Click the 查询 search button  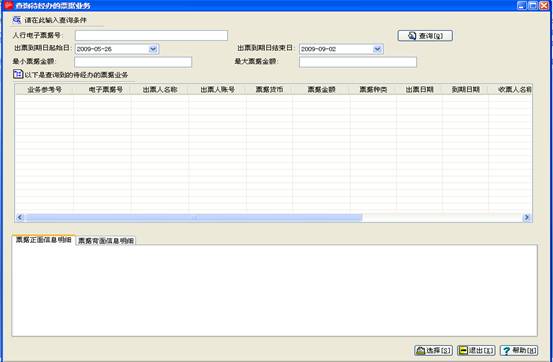[x=425, y=36]
